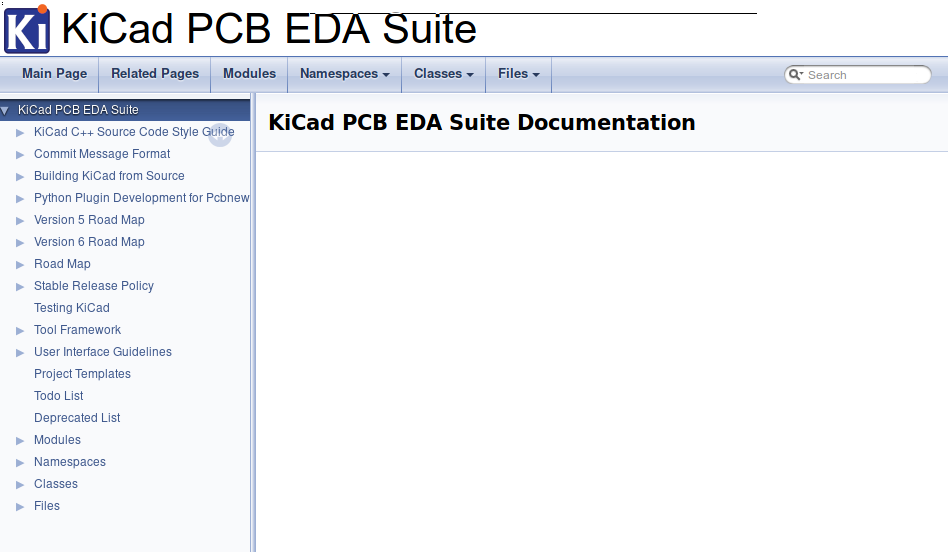Open the Classes dropdown menu
Image resolution: width=948 pixels, height=552 pixels.
(x=443, y=74)
